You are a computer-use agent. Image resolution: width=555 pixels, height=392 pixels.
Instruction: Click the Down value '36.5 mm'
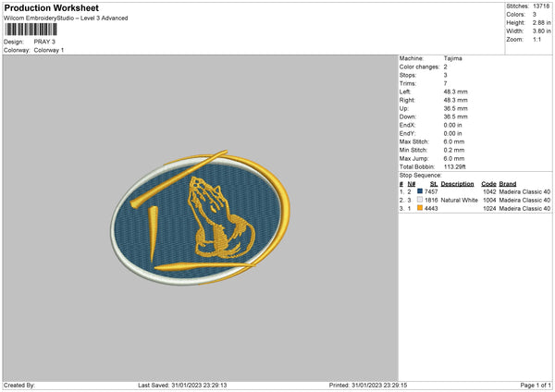[x=455, y=116]
